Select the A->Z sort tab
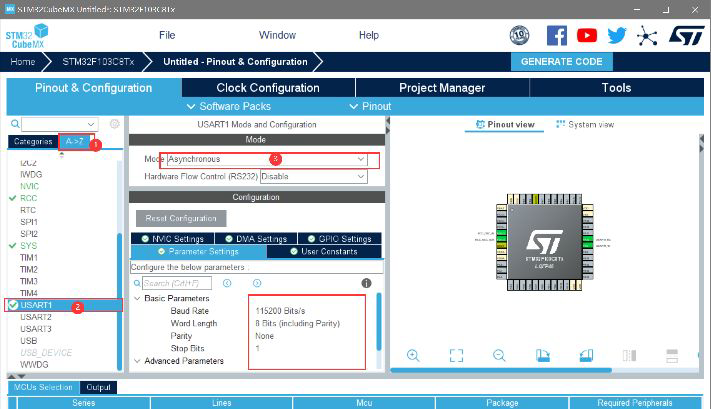 75,141
